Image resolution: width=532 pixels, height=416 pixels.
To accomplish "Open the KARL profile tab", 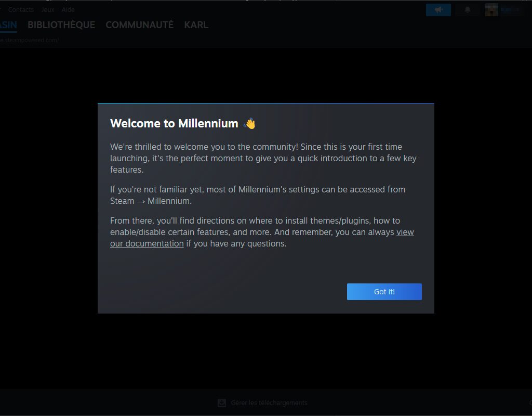I will (196, 25).
